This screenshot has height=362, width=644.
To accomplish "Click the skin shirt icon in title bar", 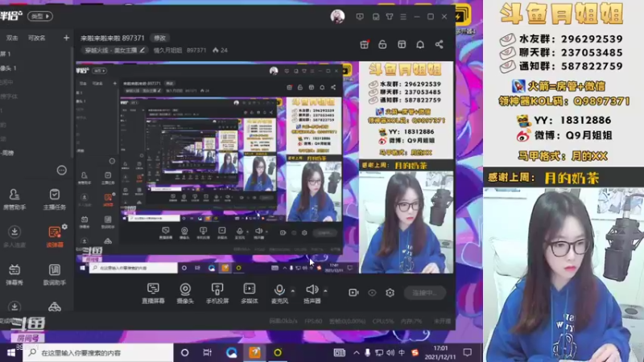I will (x=390, y=17).
